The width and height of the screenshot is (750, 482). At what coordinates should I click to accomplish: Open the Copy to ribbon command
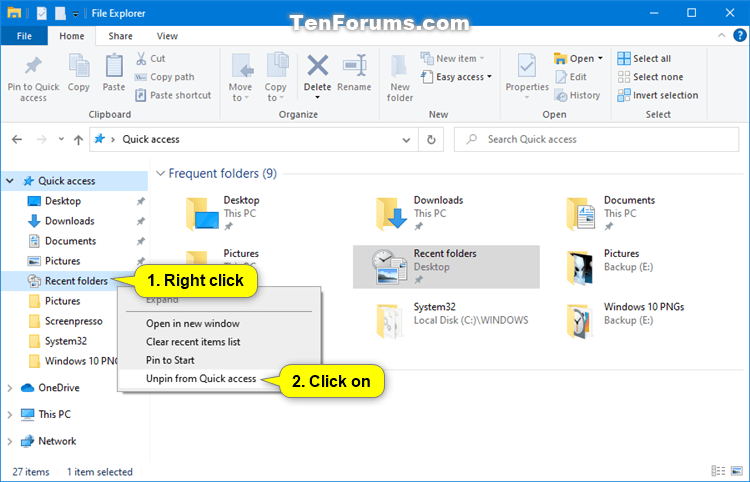(276, 77)
